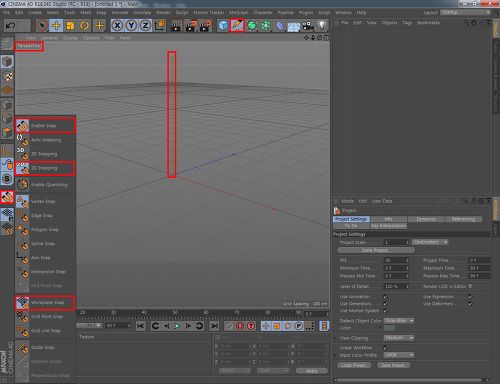Toggle Use Expression checkbox

(x=470, y=297)
